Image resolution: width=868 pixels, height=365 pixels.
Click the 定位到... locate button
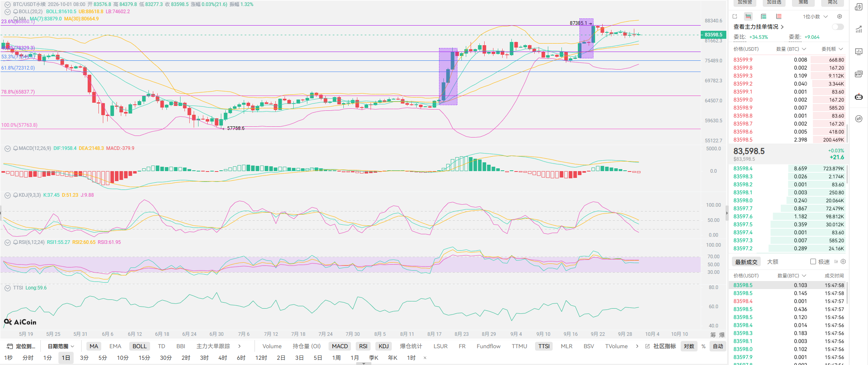22,346
